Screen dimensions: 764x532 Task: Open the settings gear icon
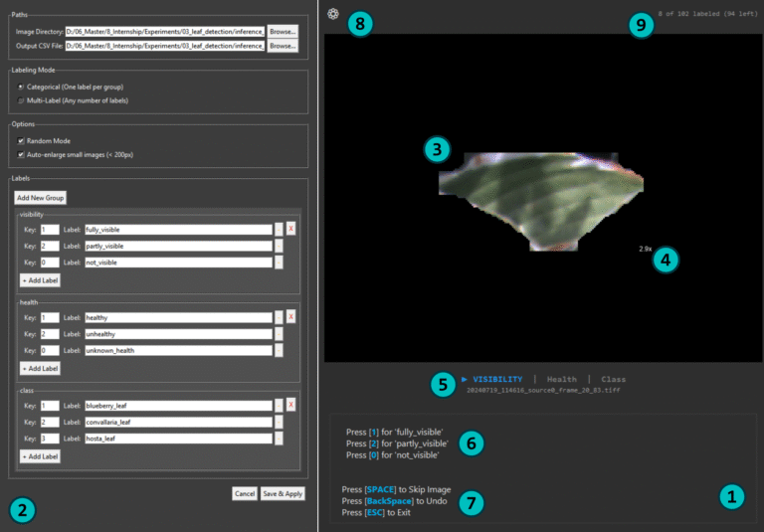tap(333, 14)
